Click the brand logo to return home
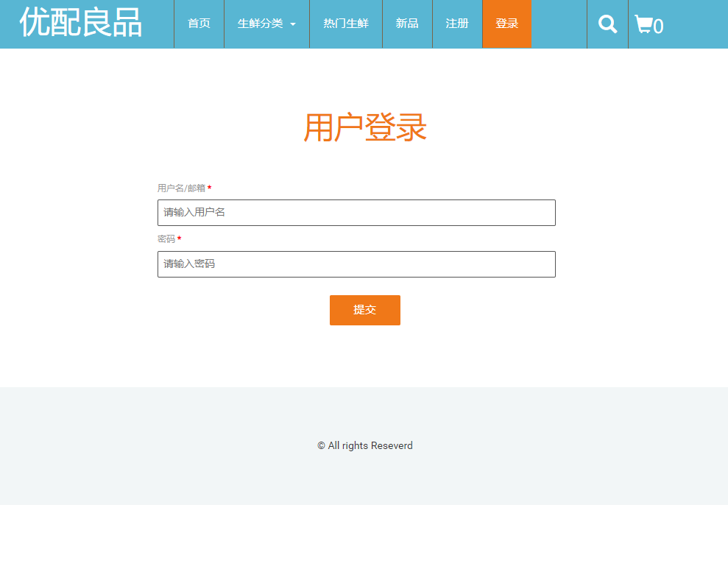Screen dimensions: 728x583 (x=81, y=22)
